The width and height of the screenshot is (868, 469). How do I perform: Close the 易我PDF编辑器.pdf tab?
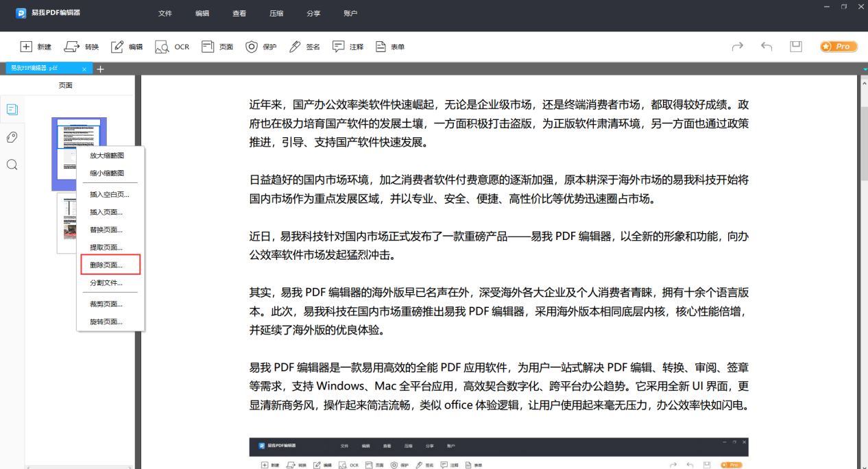(84, 69)
